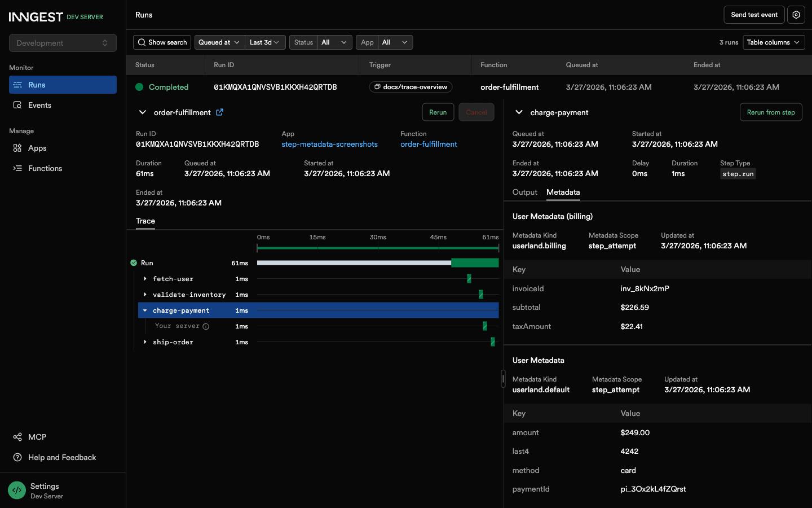Click the Show search button
This screenshot has height=508, width=812.
tap(162, 42)
